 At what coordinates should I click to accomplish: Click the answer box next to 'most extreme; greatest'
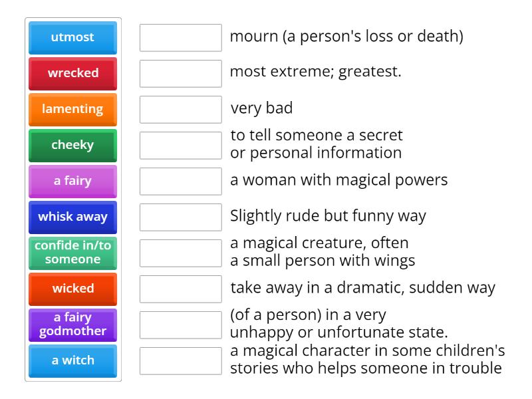tap(180, 74)
